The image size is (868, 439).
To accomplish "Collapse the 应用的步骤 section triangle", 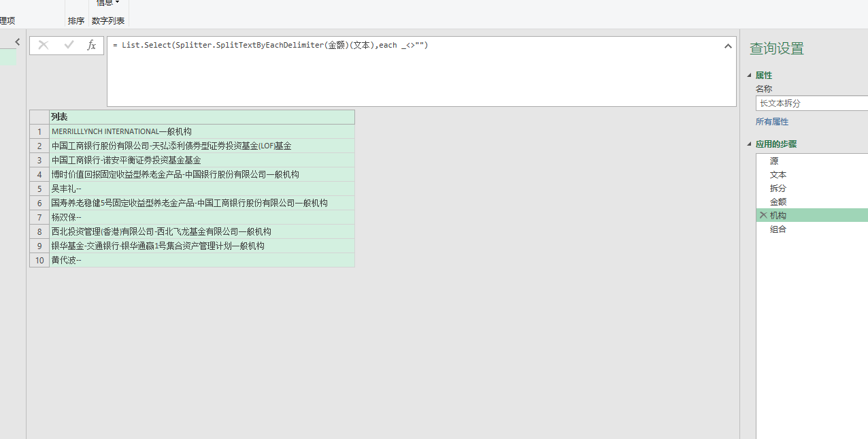I will point(750,144).
